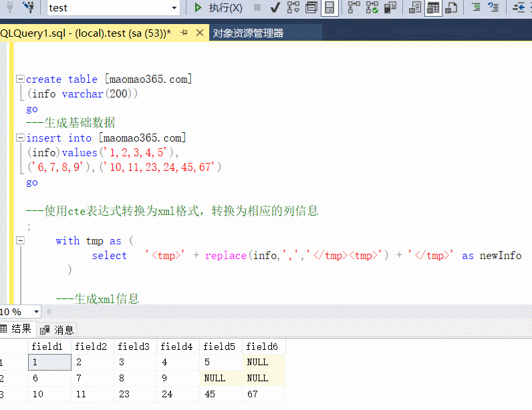The image size is (532, 410).
Task: Click the Cancel executing query stop icon
Action: [257, 8]
